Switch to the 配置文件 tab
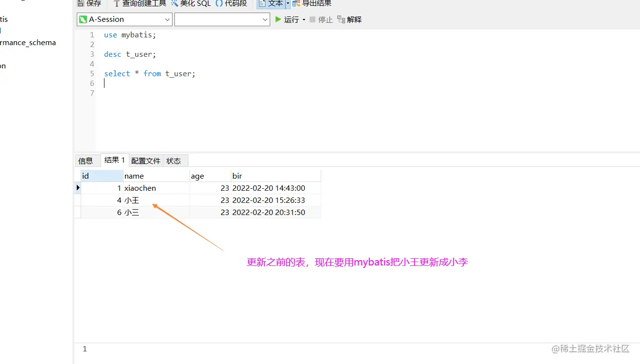Viewport: 640px width, 364px height. click(146, 161)
